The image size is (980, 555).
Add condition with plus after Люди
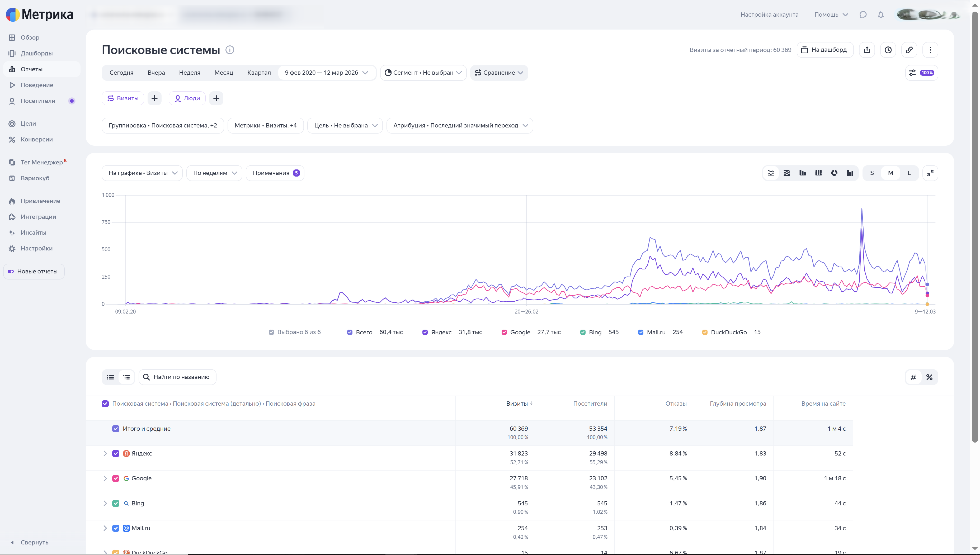coord(216,98)
